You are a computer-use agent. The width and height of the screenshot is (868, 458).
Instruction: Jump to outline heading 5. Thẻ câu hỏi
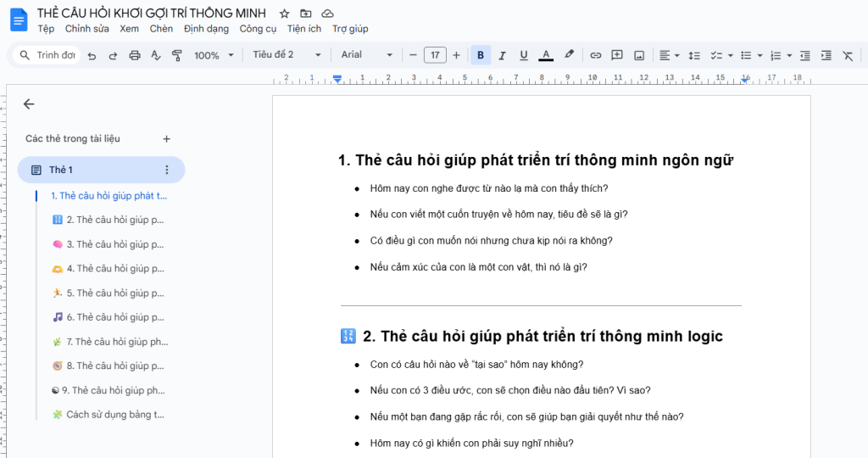[x=108, y=293]
